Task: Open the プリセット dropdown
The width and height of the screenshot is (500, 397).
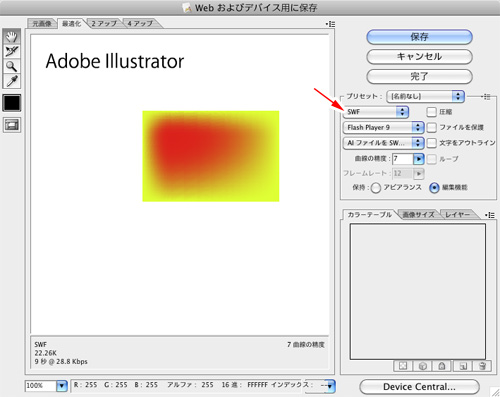Action: (425, 96)
